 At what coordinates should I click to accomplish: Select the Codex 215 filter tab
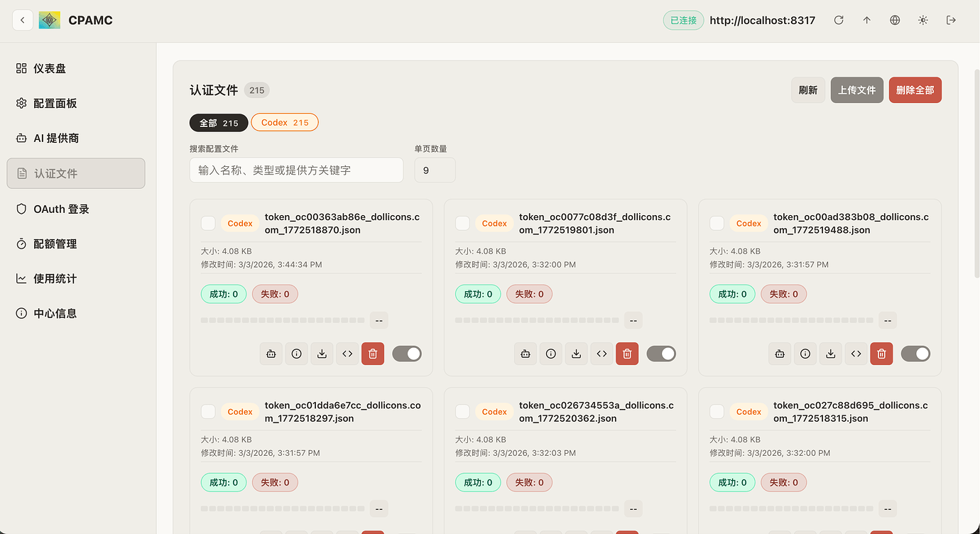285,123
